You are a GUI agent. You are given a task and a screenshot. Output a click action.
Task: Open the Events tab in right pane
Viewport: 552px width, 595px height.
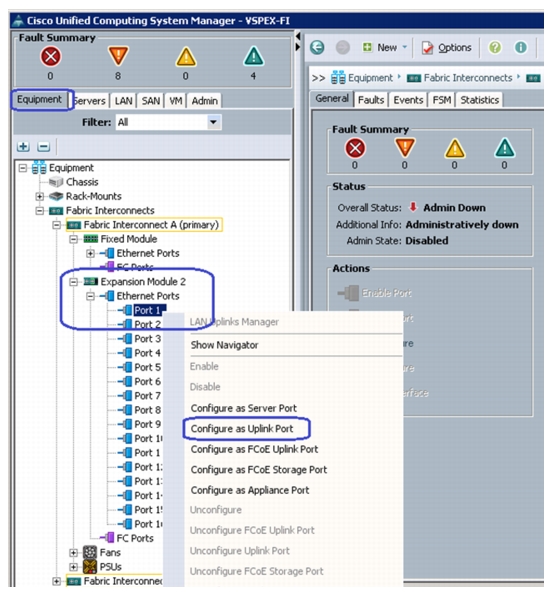(408, 100)
